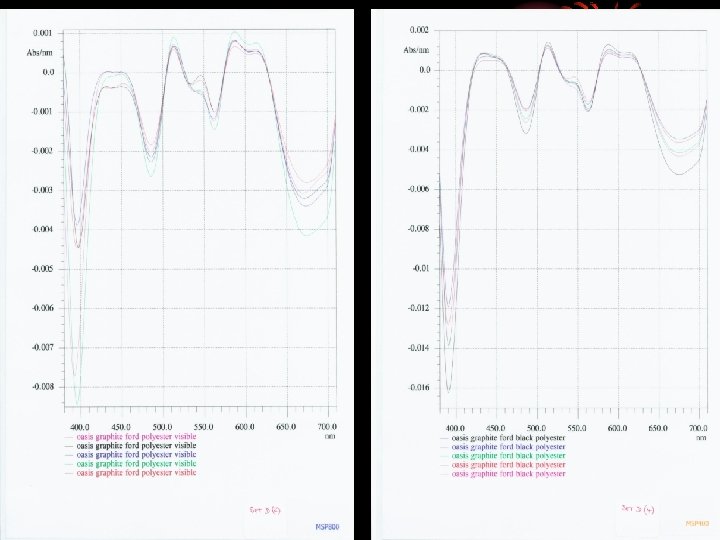Click the -0.008 y-axis value on left graph
This screenshot has width=720, height=540.
(x=43, y=387)
